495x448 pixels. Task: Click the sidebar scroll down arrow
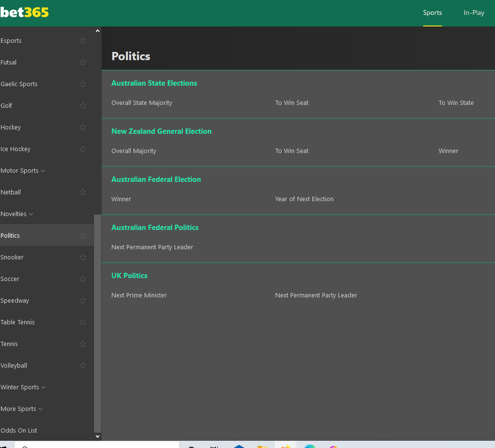click(x=98, y=436)
